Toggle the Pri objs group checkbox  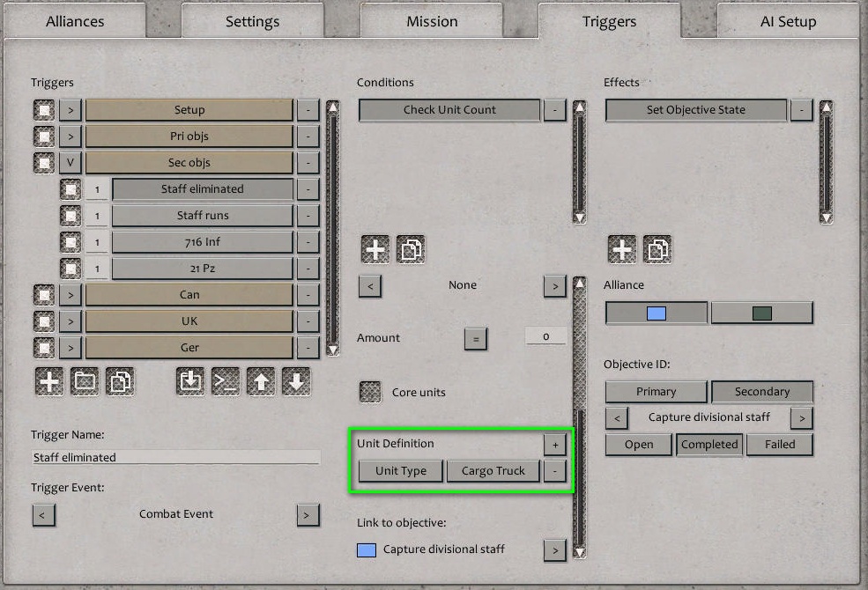44,136
